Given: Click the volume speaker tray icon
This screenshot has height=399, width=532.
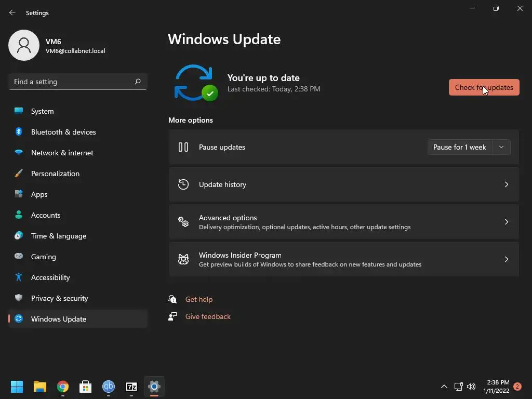Looking at the screenshot, I should point(471,387).
